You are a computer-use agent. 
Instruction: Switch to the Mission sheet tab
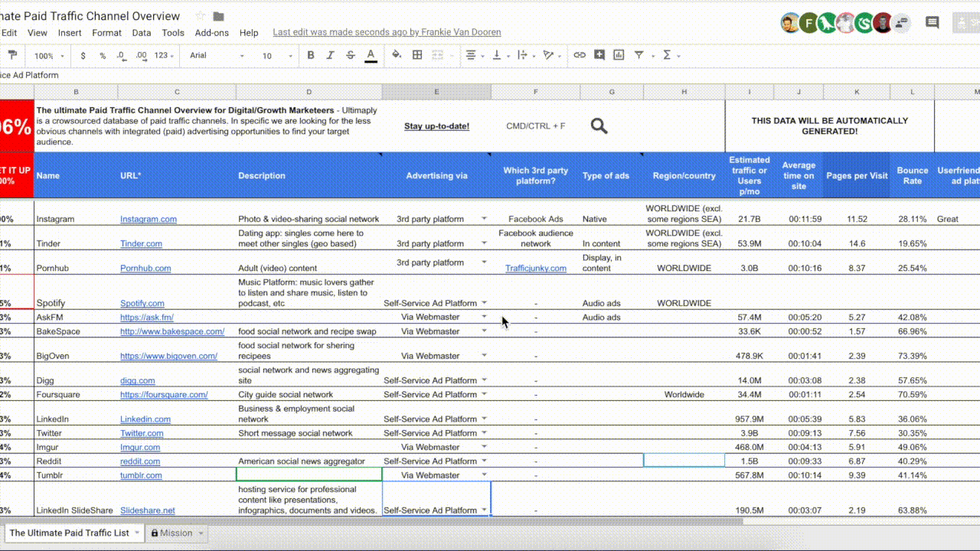177,533
